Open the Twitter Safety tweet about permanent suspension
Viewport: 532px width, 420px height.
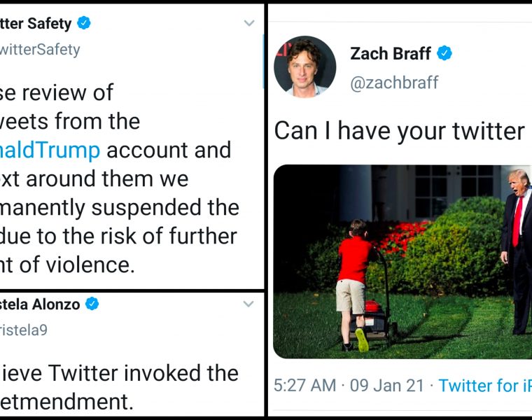(x=119, y=178)
